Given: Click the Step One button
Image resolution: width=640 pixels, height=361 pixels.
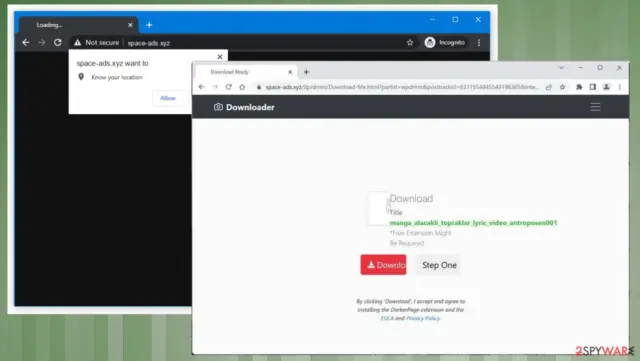Looking at the screenshot, I should (x=439, y=265).
